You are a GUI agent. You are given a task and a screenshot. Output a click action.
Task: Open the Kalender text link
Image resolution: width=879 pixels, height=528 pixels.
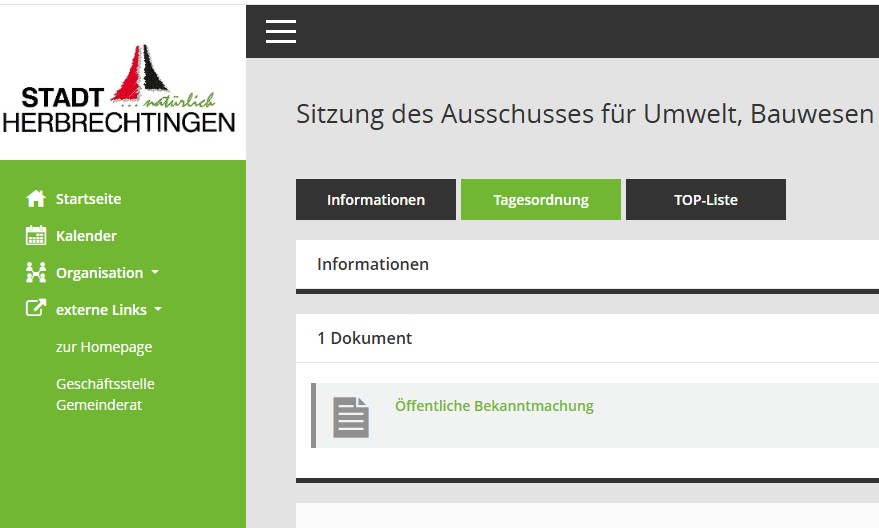pos(86,236)
